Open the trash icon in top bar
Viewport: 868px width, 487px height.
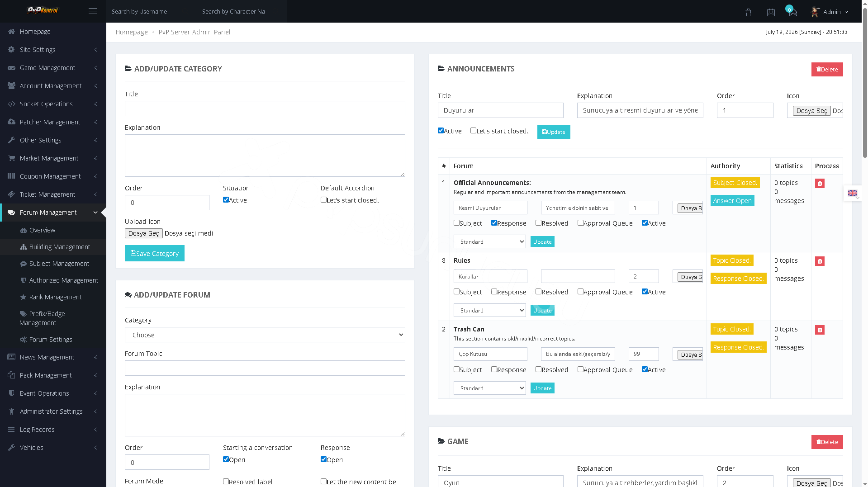[x=748, y=12]
